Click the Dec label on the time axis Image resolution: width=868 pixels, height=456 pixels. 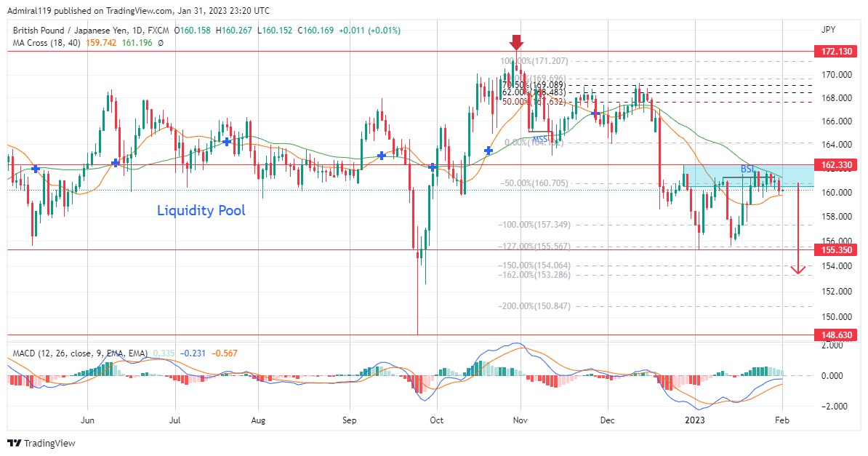coord(607,420)
